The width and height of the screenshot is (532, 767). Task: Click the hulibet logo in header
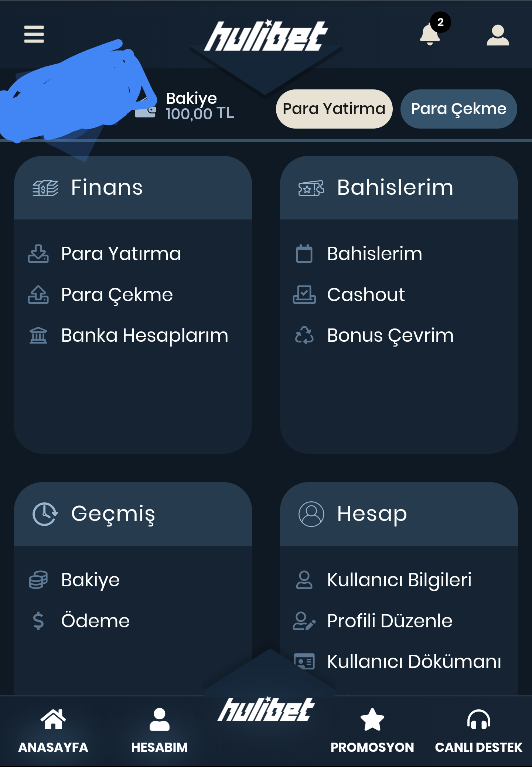tap(266, 35)
